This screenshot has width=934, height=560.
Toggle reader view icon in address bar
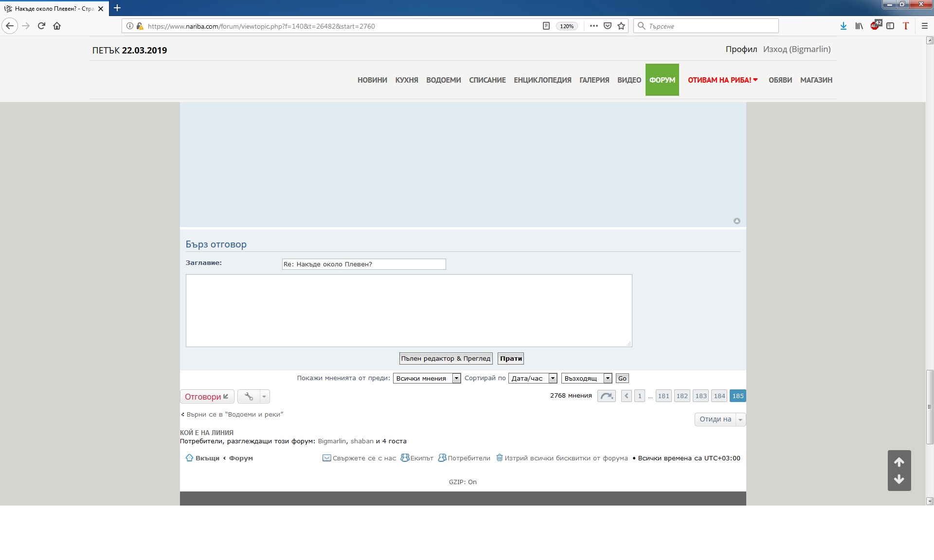pyautogui.click(x=546, y=26)
